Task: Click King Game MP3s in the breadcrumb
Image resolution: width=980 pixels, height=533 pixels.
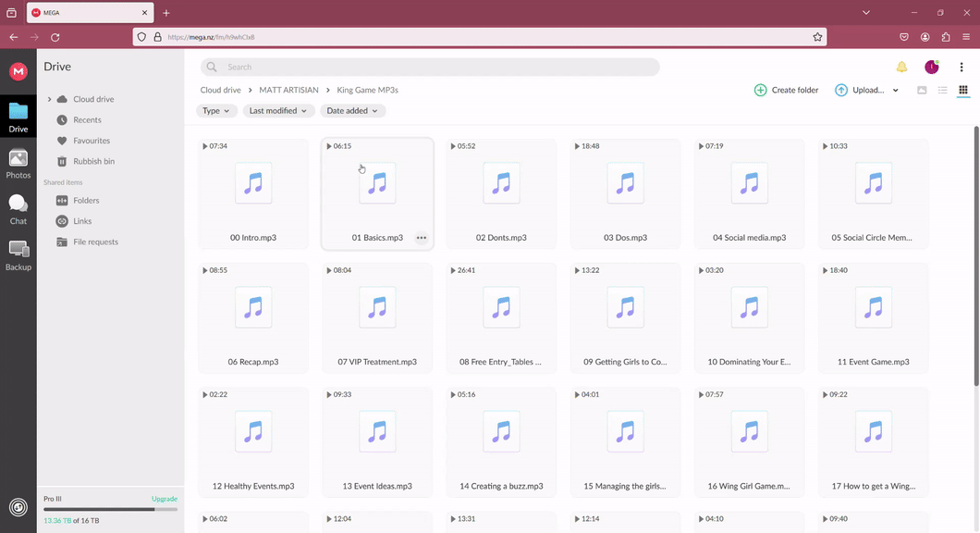Action: coord(368,90)
